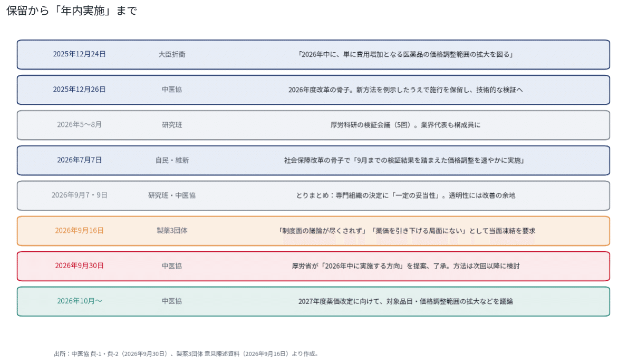Click the date 2025年12月26日
Screen dimensions: 628x364
pyautogui.click(x=79, y=90)
